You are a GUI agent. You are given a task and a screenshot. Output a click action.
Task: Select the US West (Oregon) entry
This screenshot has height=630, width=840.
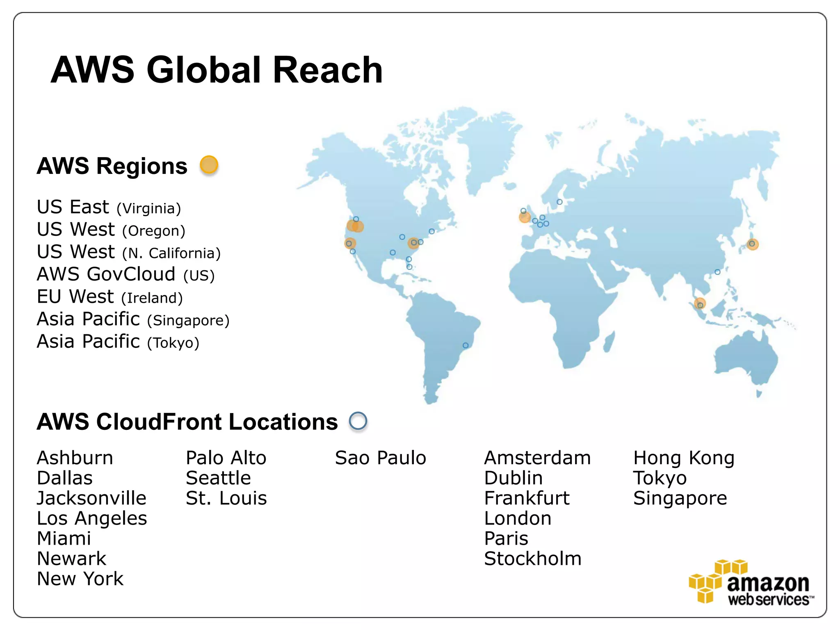point(111,229)
